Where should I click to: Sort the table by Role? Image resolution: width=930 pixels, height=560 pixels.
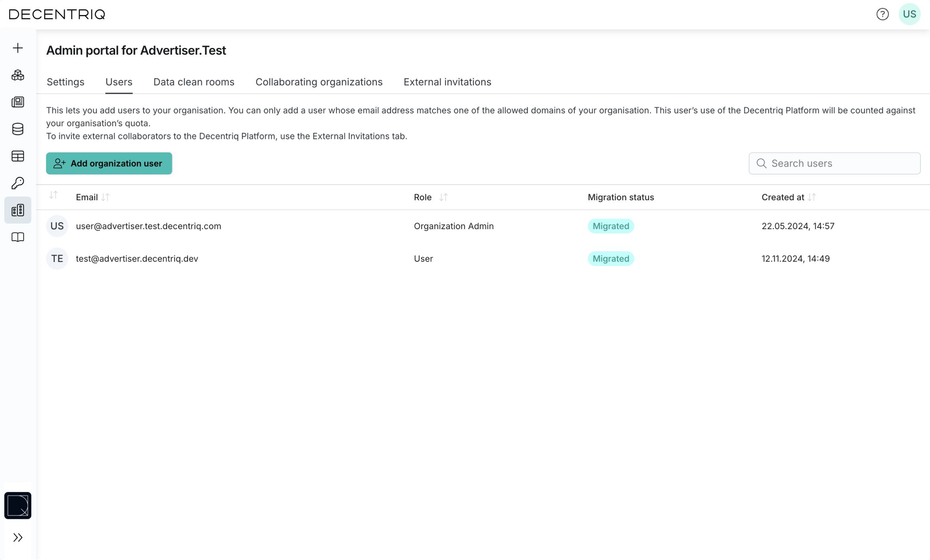click(x=443, y=197)
